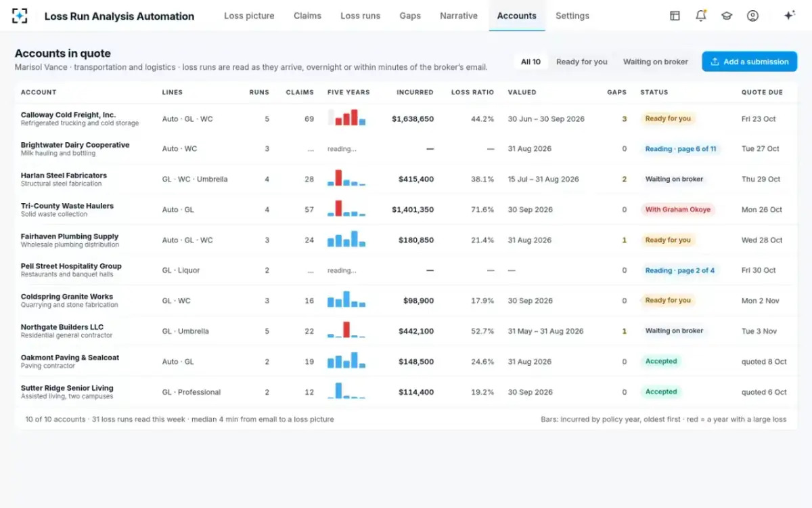The height and width of the screenshot is (508, 812).
Task: Click the Fri 23 Oct quote due date
Action: [759, 119]
